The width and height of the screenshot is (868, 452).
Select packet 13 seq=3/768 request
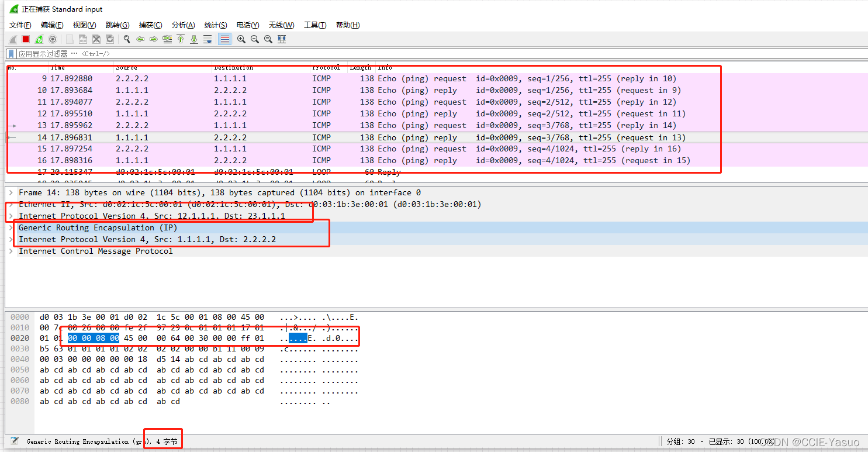coord(437,125)
